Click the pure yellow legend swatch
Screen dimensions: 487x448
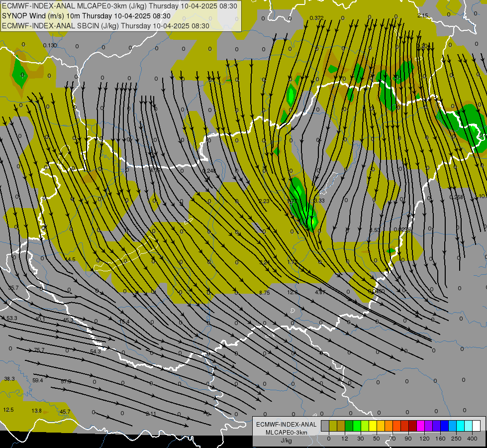[373, 426]
